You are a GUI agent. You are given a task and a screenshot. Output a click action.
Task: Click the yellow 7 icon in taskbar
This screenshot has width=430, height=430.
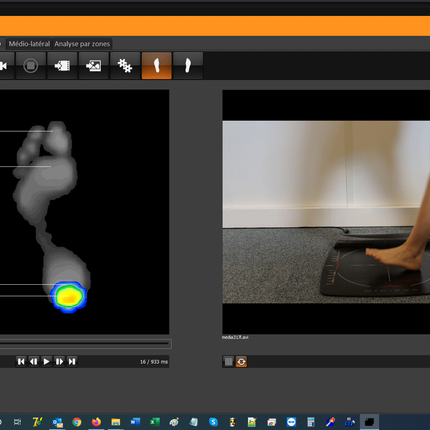[37, 422]
